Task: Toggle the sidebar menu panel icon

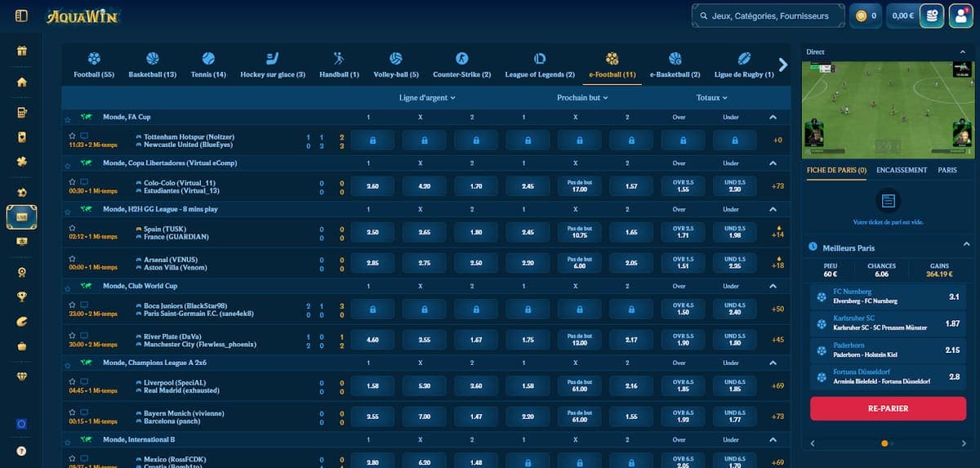Action: tap(22, 16)
